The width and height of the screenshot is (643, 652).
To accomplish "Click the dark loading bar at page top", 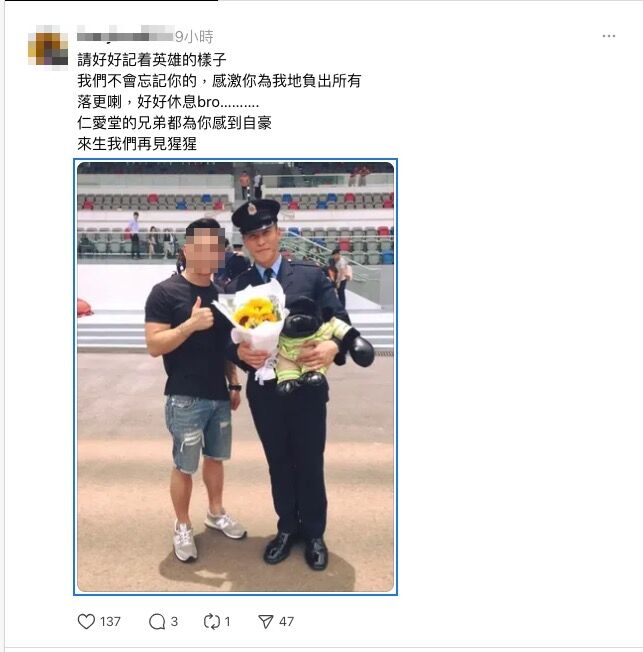I will [x=109, y=0].
